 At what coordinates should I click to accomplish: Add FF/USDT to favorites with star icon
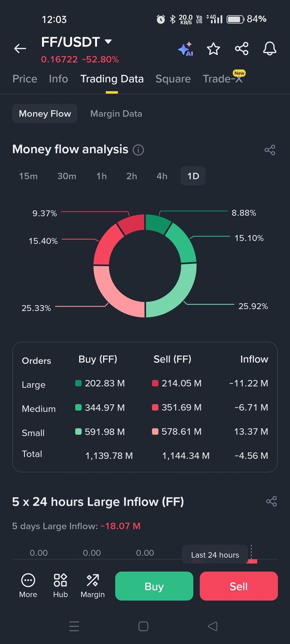(213, 49)
